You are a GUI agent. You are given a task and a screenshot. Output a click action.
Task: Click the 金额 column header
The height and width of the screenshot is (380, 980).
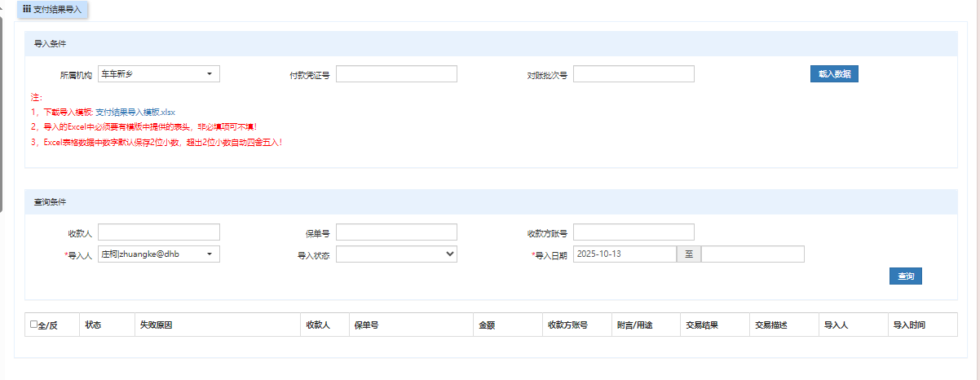tap(508, 325)
